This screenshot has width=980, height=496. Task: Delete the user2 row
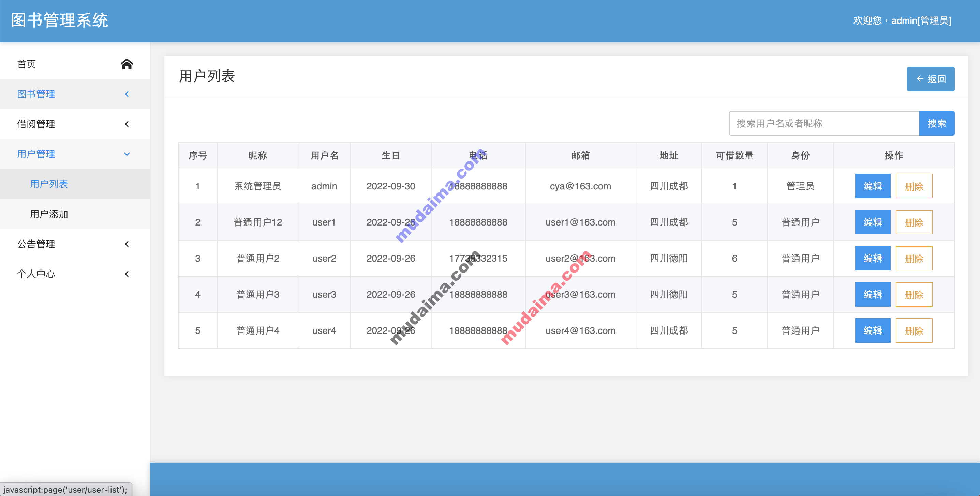[914, 259]
